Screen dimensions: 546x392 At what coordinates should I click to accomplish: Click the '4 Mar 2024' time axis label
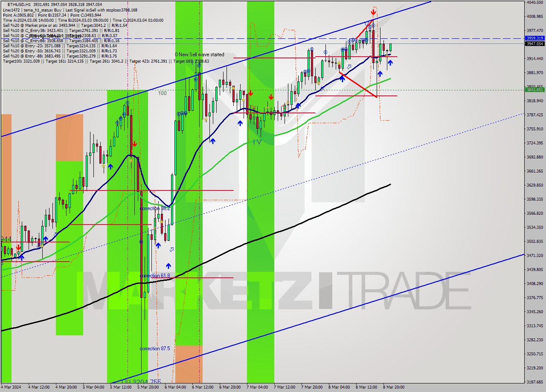11,387
